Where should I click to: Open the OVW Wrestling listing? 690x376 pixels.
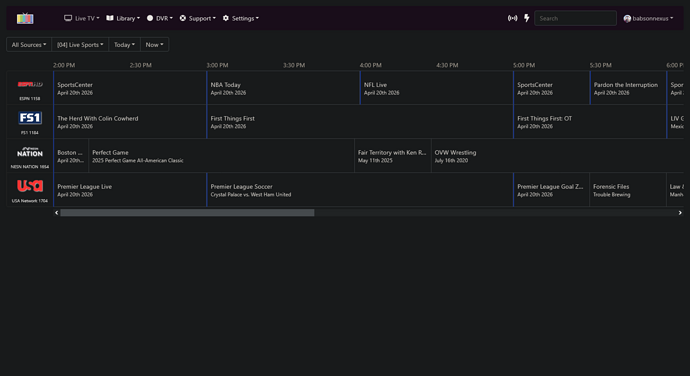(x=558, y=156)
